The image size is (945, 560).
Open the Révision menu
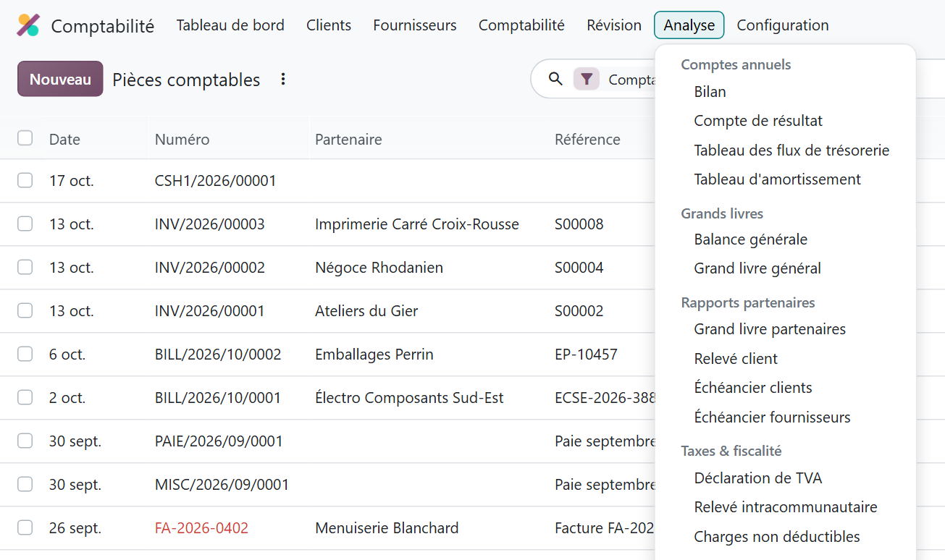[x=614, y=25]
